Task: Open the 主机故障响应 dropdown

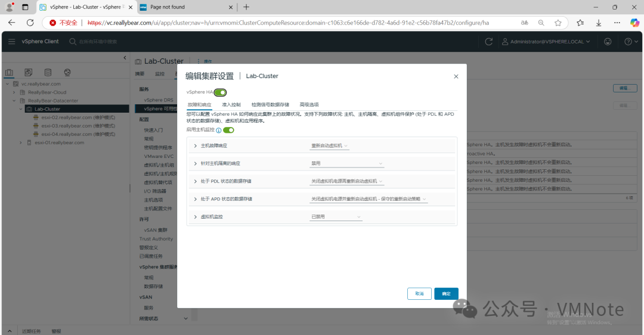Action: [x=329, y=145]
